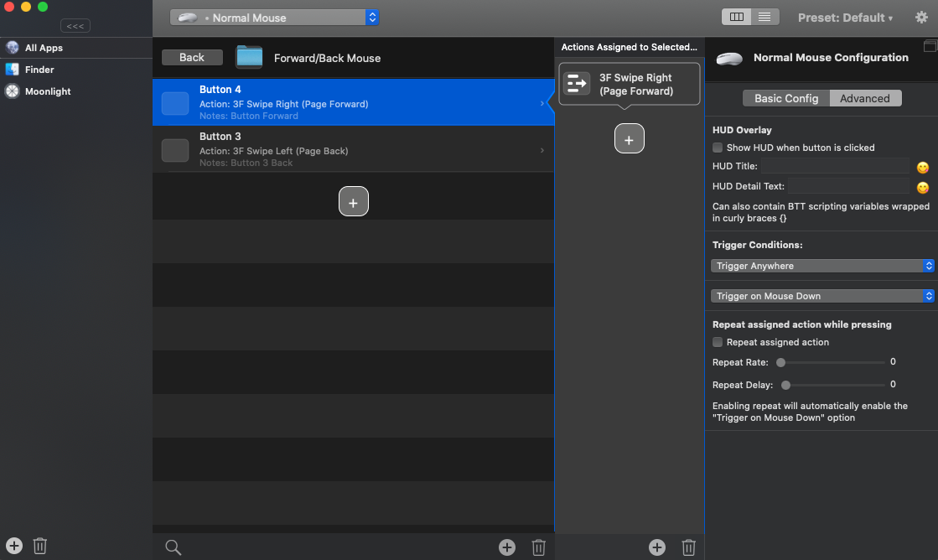Open the Trigger on Mouse Down dropdown
The width and height of the screenshot is (938, 560).
tap(822, 295)
